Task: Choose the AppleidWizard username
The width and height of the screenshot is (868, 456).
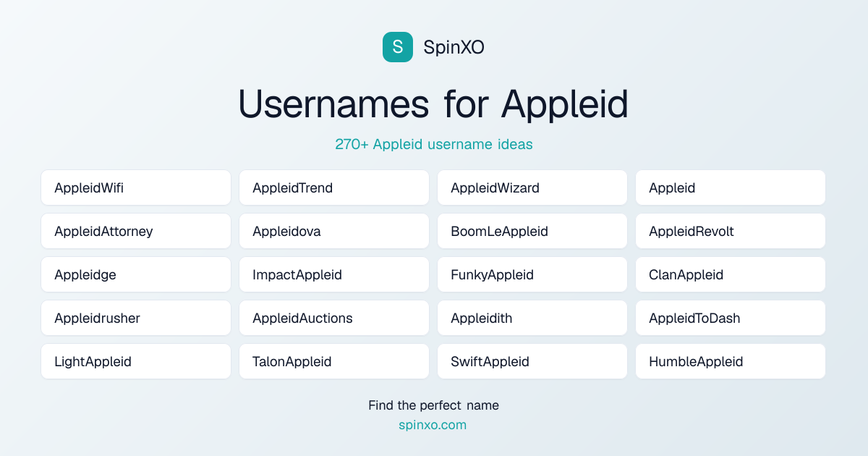Action: [x=532, y=188]
